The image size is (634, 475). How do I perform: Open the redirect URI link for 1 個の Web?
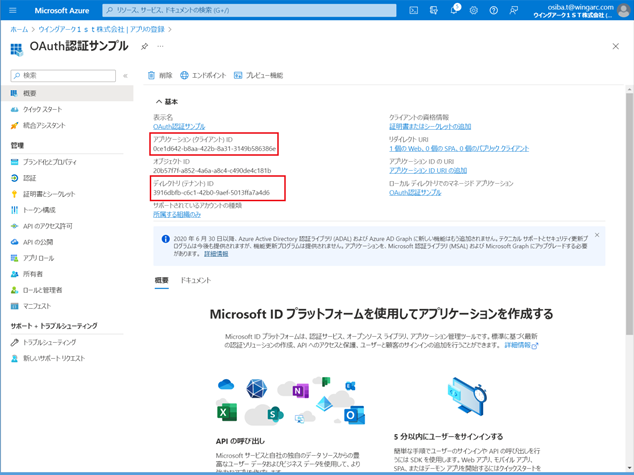tap(459, 148)
